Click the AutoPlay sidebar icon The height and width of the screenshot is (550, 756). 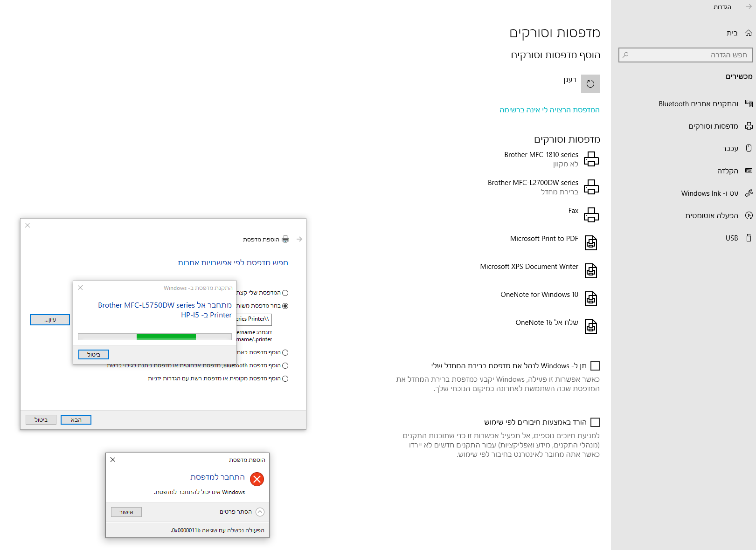tap(749, 215)
